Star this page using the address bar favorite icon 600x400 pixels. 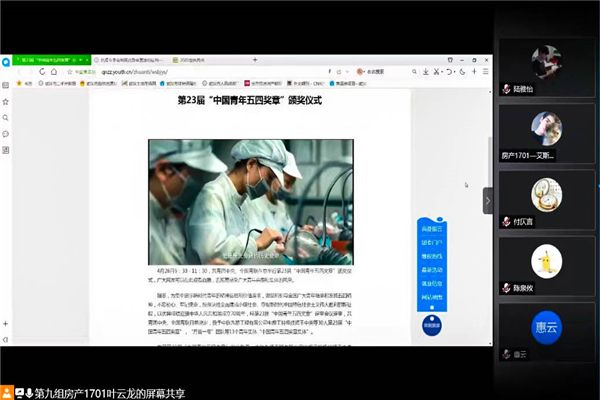[x=70, y=72]
